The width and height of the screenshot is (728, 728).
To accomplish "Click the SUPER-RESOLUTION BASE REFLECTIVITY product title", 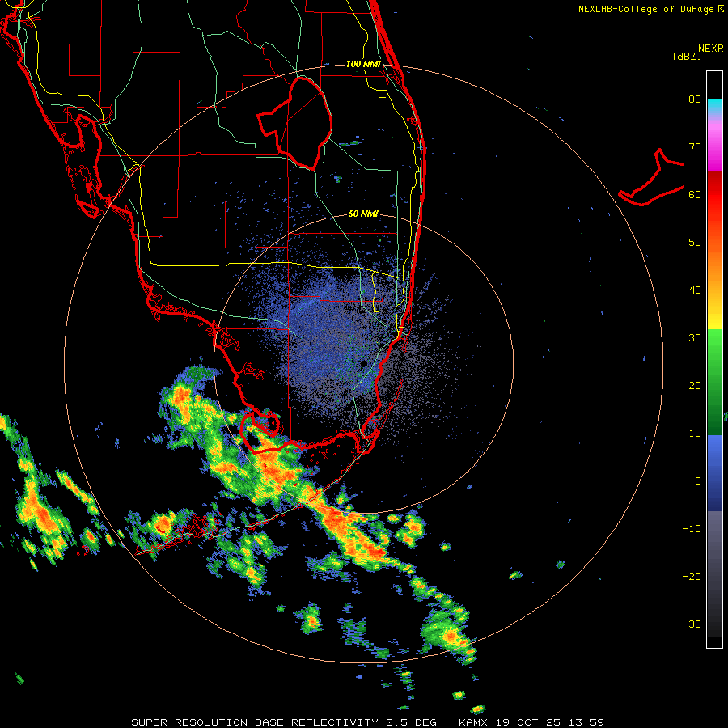I will click(255, 722).
